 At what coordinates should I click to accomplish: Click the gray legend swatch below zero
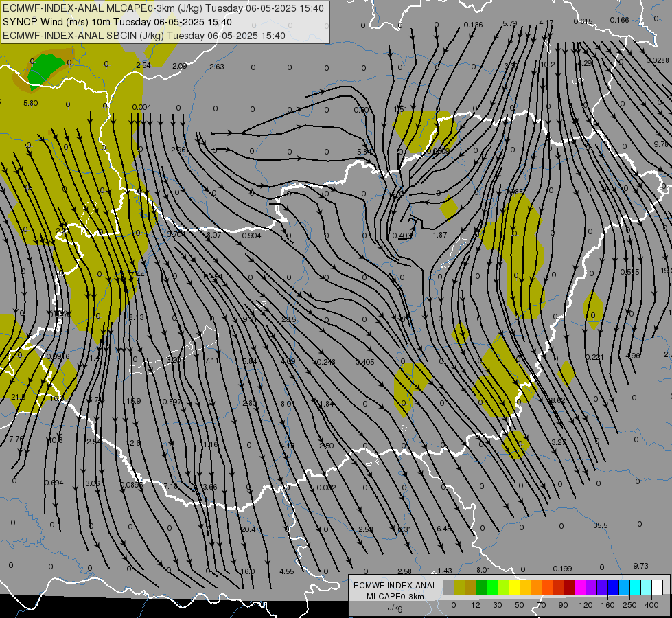pyautogui.click(x=448, y=587)
